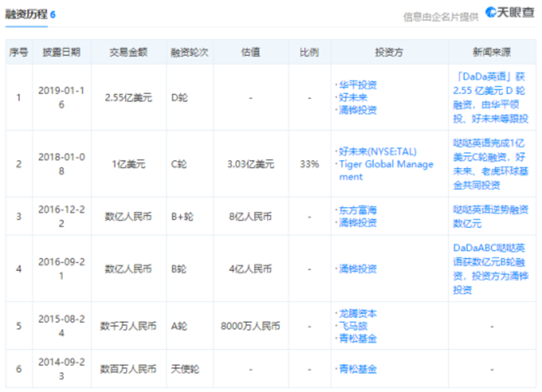
Task: Click the 比例 column header
Action: pos(309,52)
